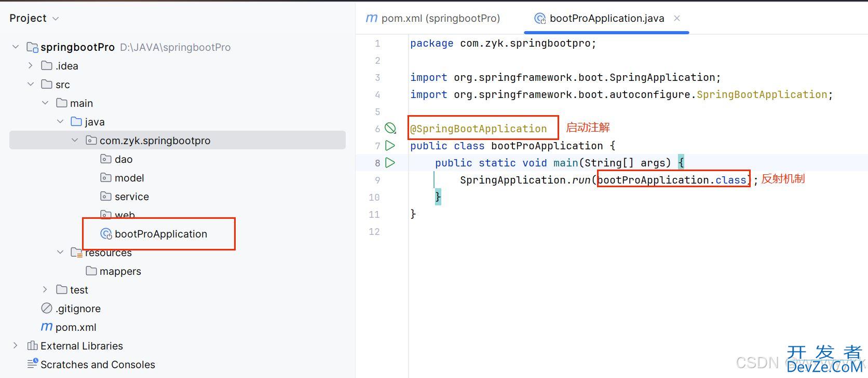Click the main folder icon

click(62, 103)
